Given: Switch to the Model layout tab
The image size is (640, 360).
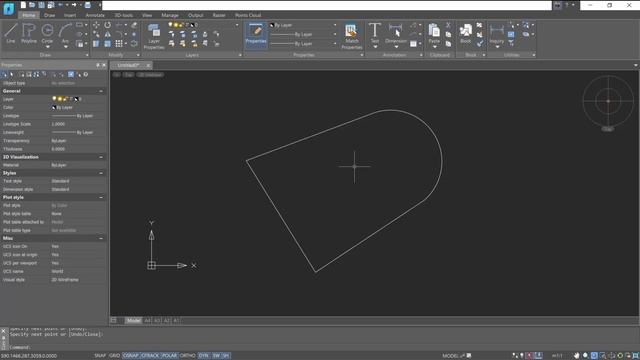Looking at the screenshot, I should point(133,320).
